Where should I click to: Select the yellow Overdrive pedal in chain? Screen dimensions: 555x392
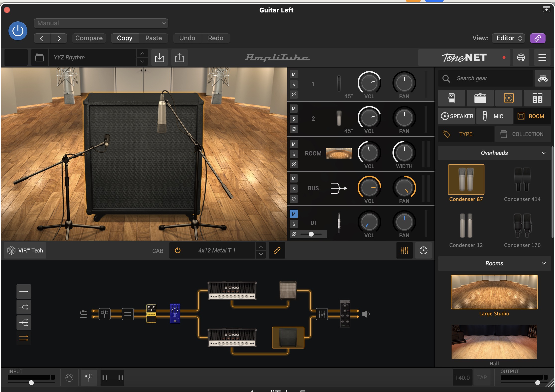151,313
